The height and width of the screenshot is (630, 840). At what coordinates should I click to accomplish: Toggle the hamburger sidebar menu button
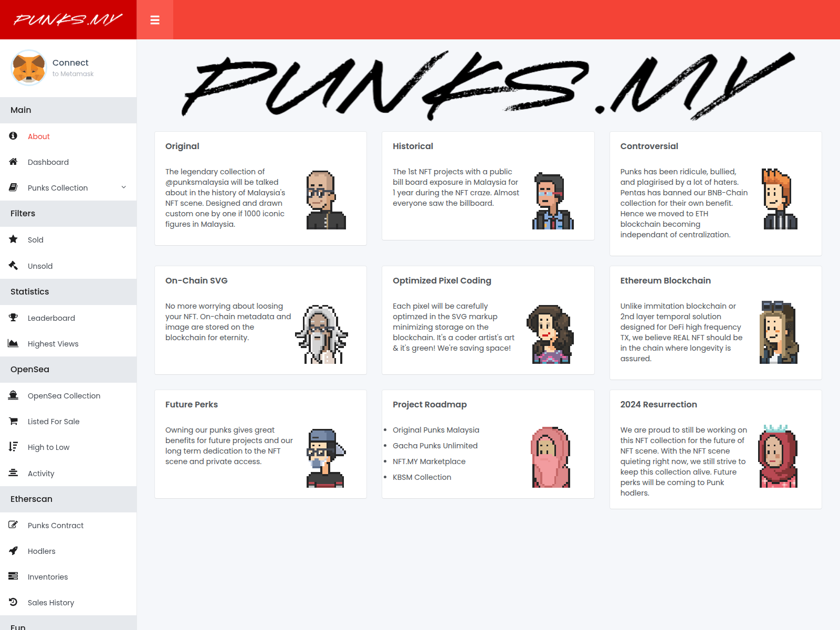(155, 20)
